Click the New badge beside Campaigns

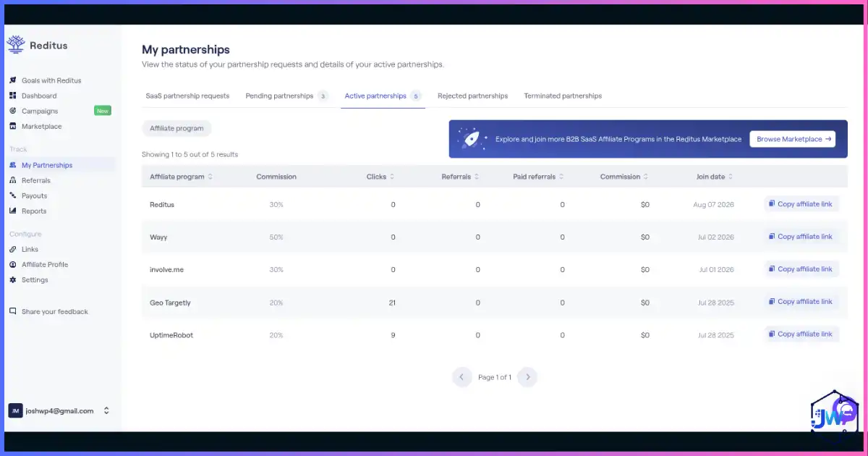coord(103,111)
